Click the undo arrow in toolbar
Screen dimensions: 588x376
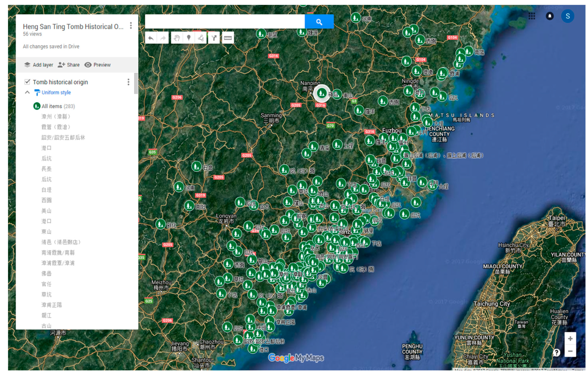click(x=151, y=38)
